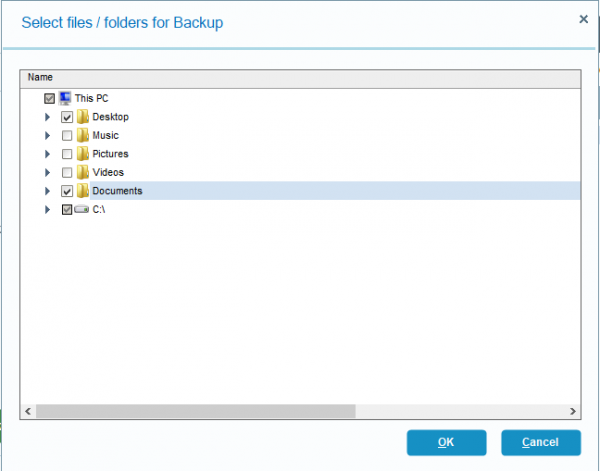Expand the Pictures folder tree
The height and width of the screenshot is (471, 600).
point(47,154)
